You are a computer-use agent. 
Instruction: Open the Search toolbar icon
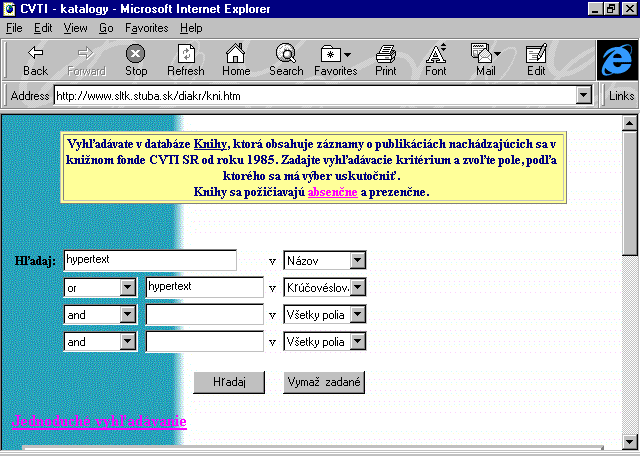[286, 61]
